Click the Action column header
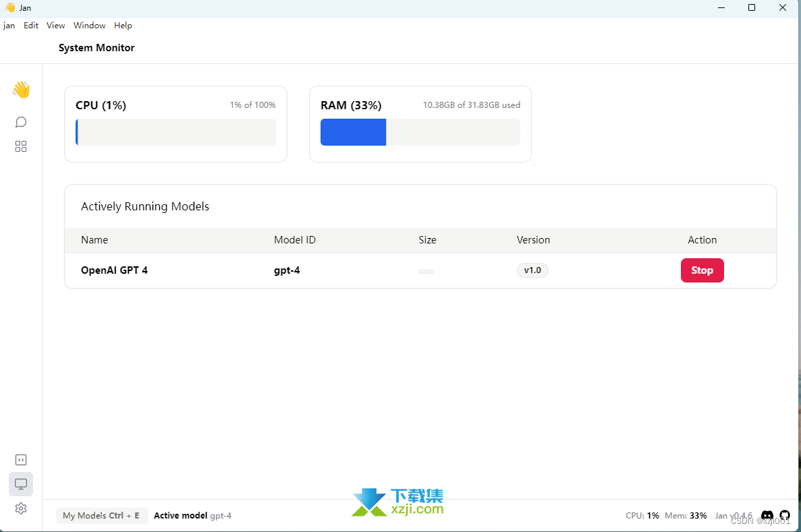The width and height of the screenshot is (801, 532). tap(702, 240)
